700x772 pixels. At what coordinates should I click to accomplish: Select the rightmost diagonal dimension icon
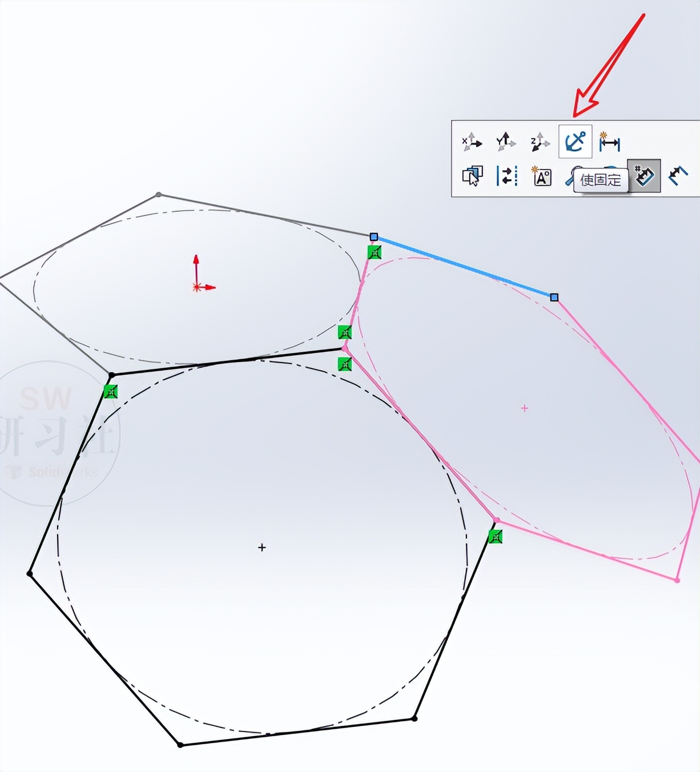tap(678, 175)
